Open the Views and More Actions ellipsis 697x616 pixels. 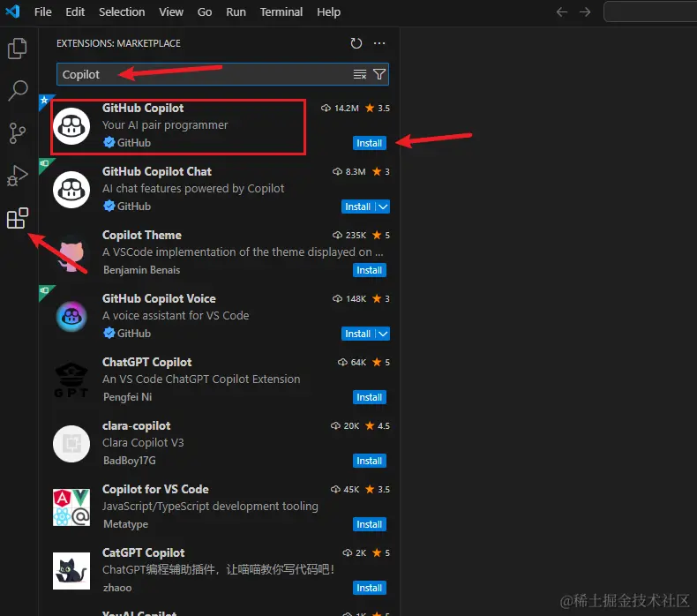click(x=379, y=43)
